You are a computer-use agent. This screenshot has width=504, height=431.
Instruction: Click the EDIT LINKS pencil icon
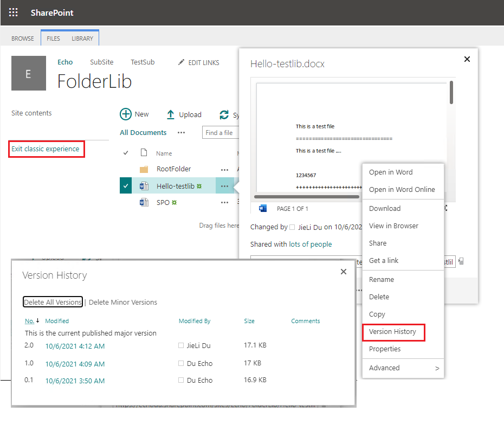(182, 62)
